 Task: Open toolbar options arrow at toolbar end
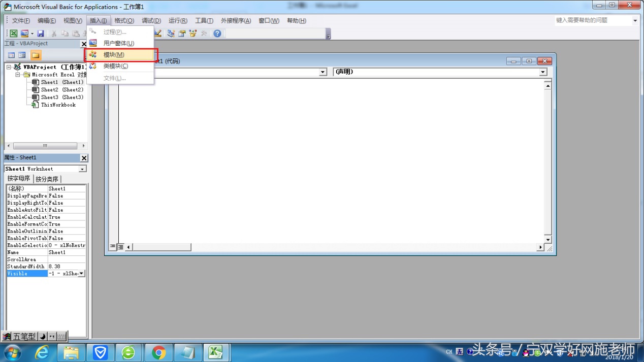(328, 34)
